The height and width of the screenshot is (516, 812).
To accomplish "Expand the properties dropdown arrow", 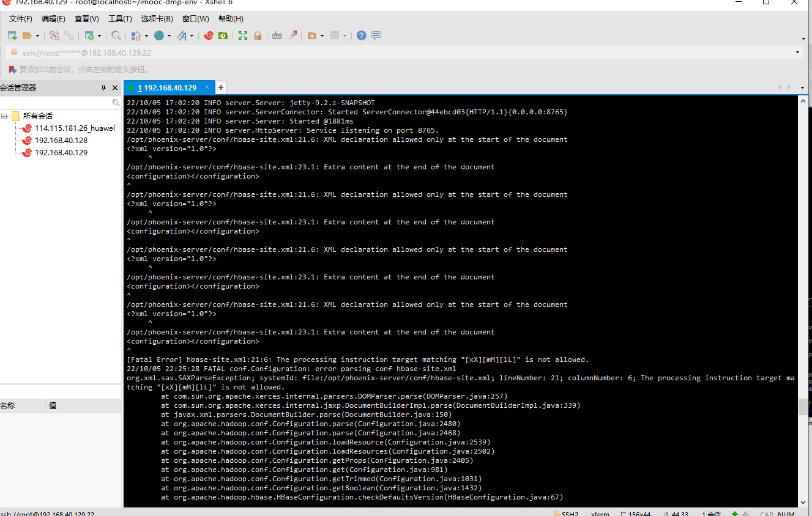I will (99, 35).
